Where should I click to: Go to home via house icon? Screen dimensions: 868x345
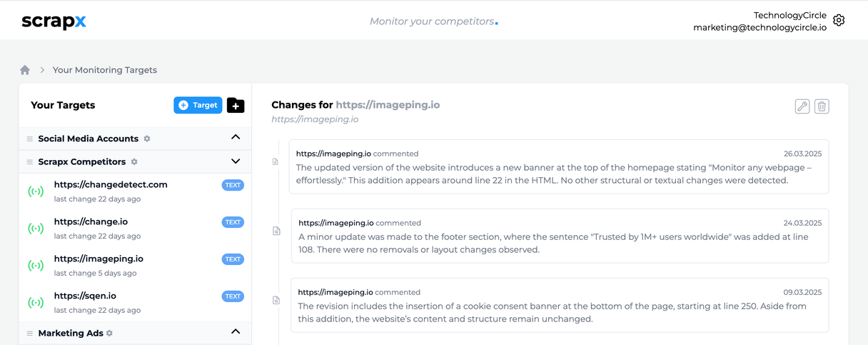[25, 70]
